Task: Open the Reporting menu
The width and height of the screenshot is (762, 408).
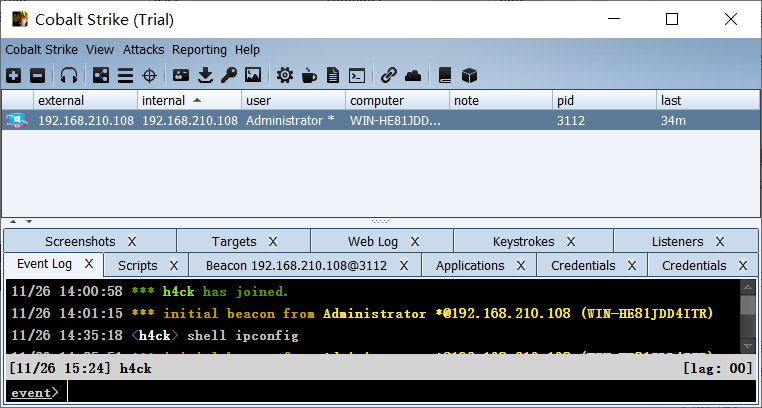Action: [x=199, y=49]
